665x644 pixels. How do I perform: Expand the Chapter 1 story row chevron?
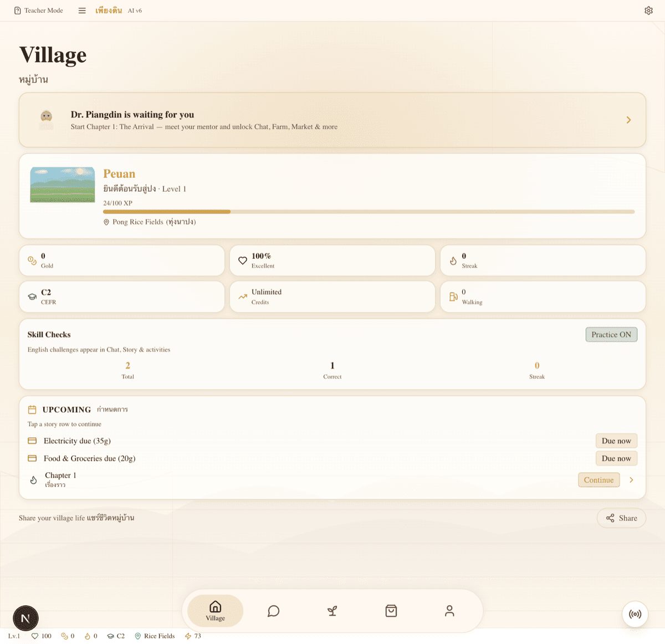631,480
